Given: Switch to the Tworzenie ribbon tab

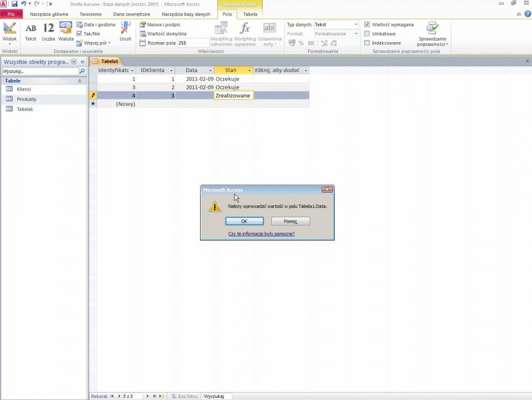Looking at the screenshot, I should tap(91, 13).
